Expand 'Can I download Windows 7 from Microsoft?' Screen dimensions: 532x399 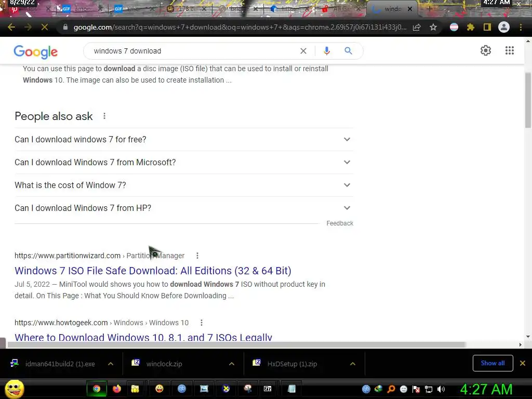184,162
